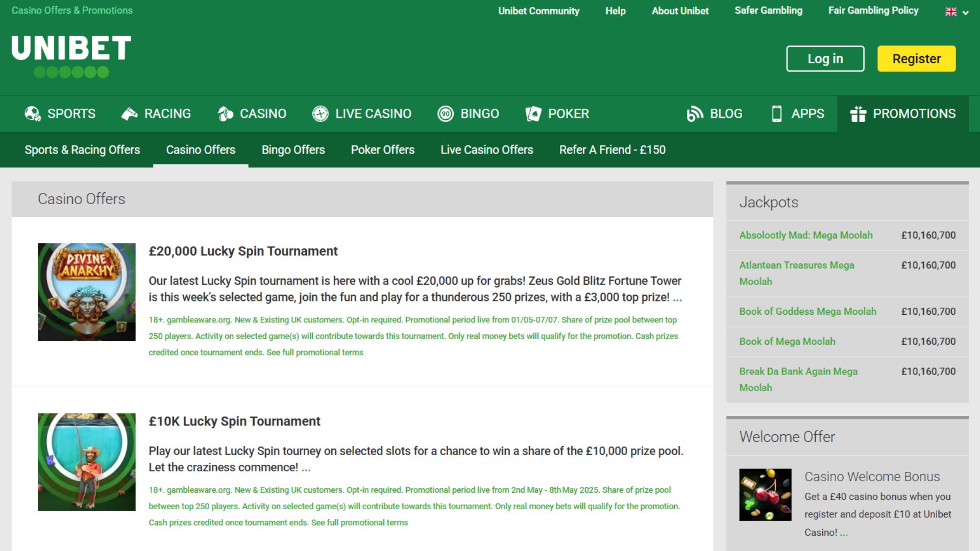Image resolution: width=980 pixels, height=551 pixels.
Task: Click the Live Casino roulette icon
Action: point(321,113)
